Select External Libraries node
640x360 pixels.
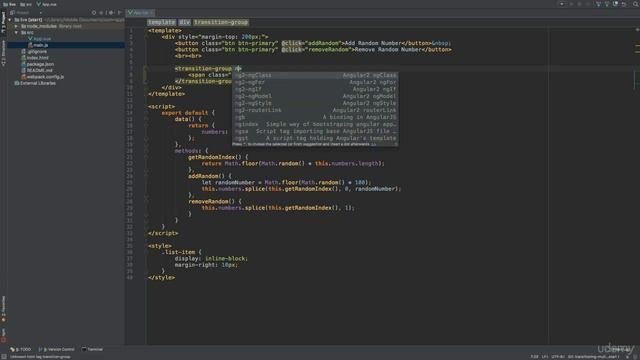pyautogui.click(x=35, y=83)
